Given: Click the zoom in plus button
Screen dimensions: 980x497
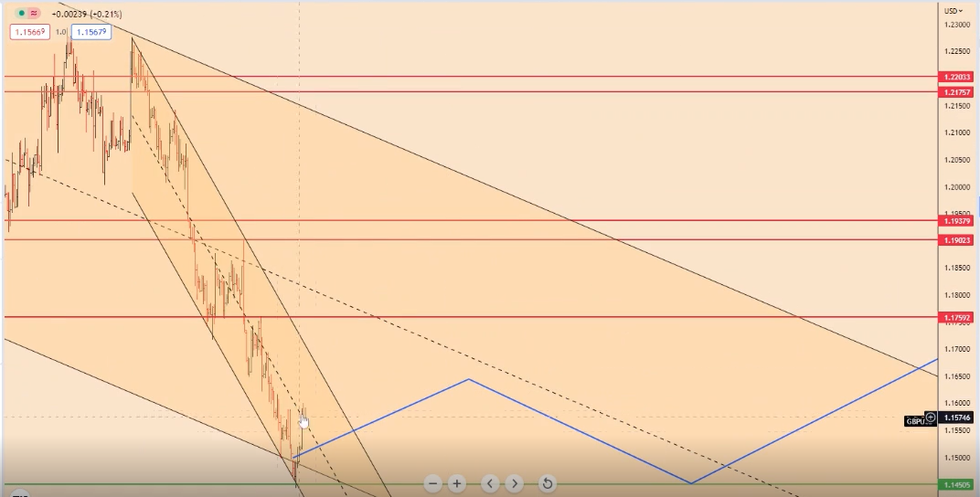Looking at the screenshot, I should [457, 483].
